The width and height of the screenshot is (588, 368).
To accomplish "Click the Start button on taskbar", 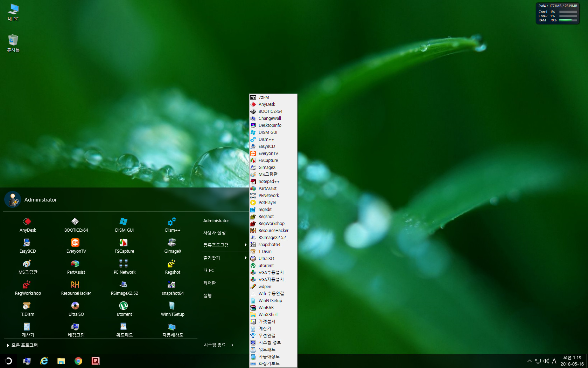I will coord(8,361).
